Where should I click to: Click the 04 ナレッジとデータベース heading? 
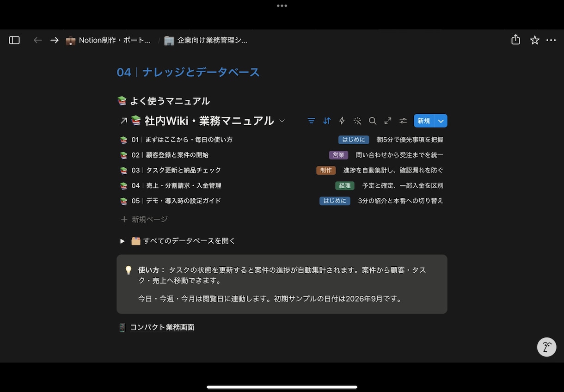(188, 72)
